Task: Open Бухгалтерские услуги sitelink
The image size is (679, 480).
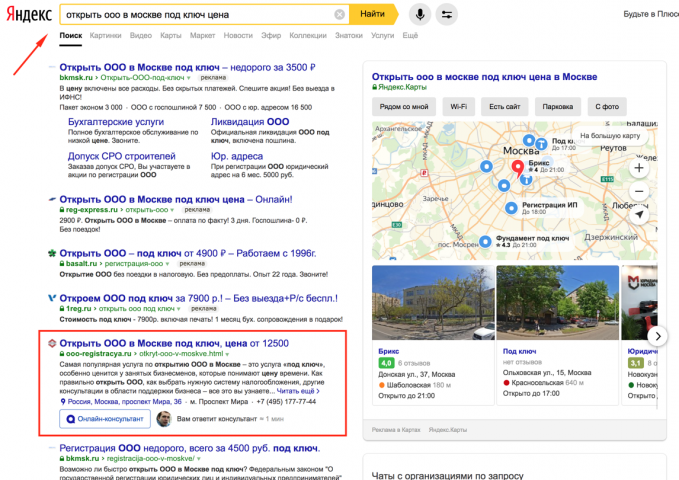Action: 116,122
